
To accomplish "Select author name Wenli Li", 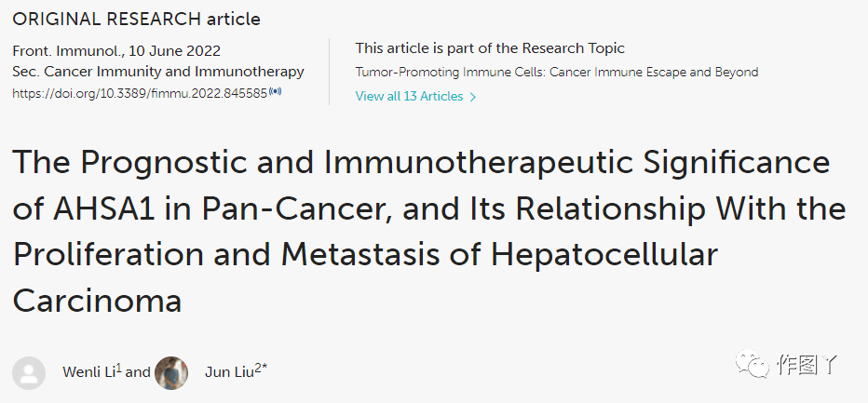I will [88, 372].
